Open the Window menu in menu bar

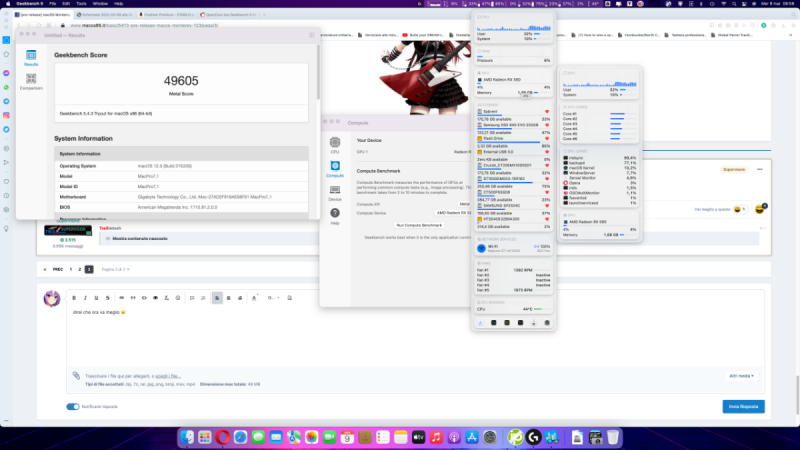point(102,4)
